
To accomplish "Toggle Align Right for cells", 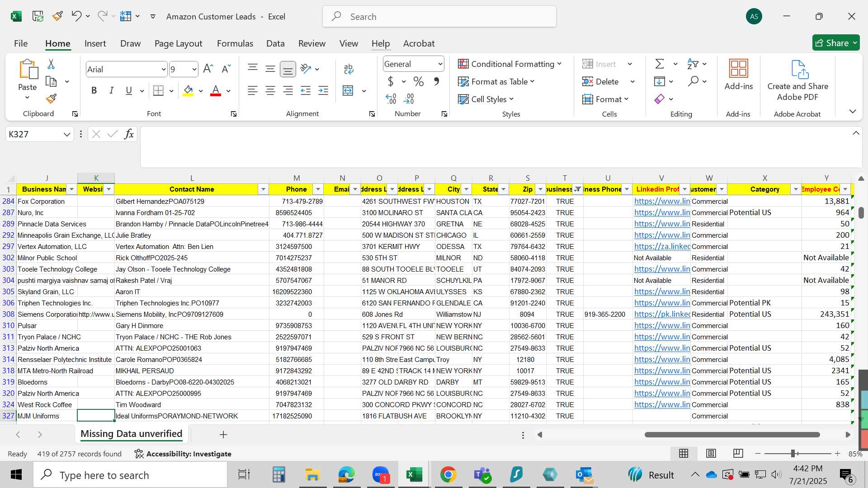I will (288, 90).
